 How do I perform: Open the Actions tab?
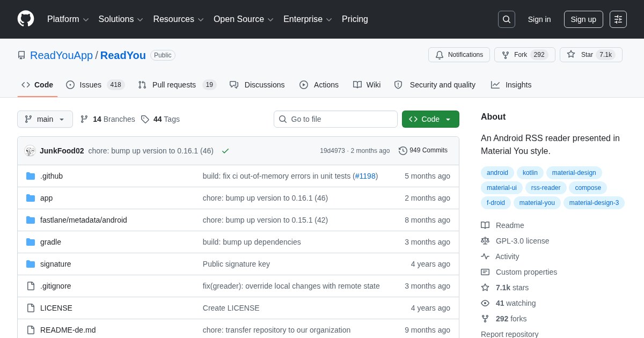click(x=319, y=85)
